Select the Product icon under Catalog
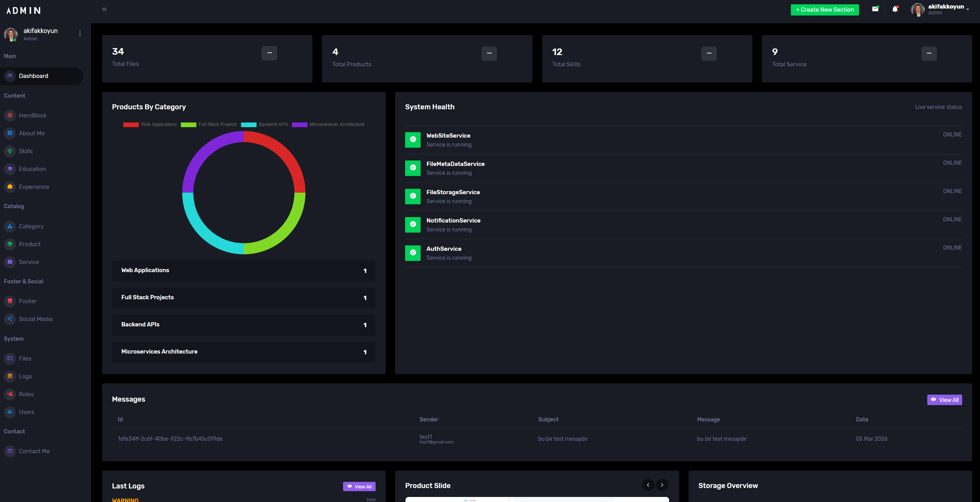 [9, 244]
